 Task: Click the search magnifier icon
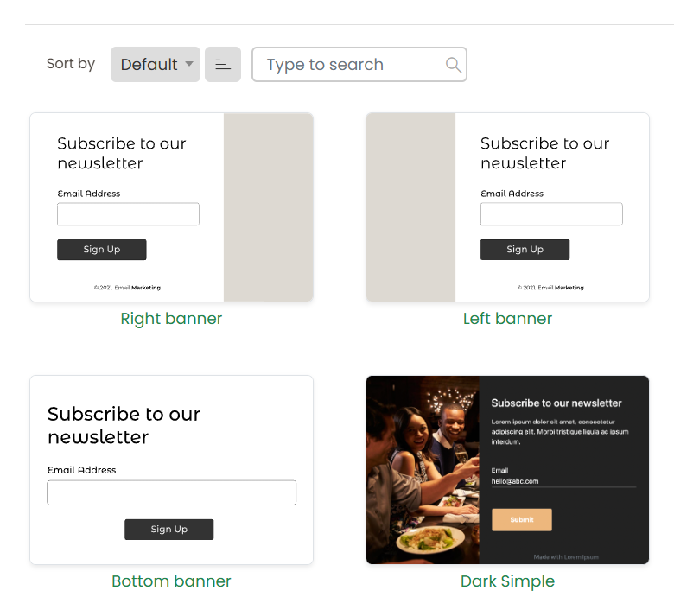(x=454, y=65)
